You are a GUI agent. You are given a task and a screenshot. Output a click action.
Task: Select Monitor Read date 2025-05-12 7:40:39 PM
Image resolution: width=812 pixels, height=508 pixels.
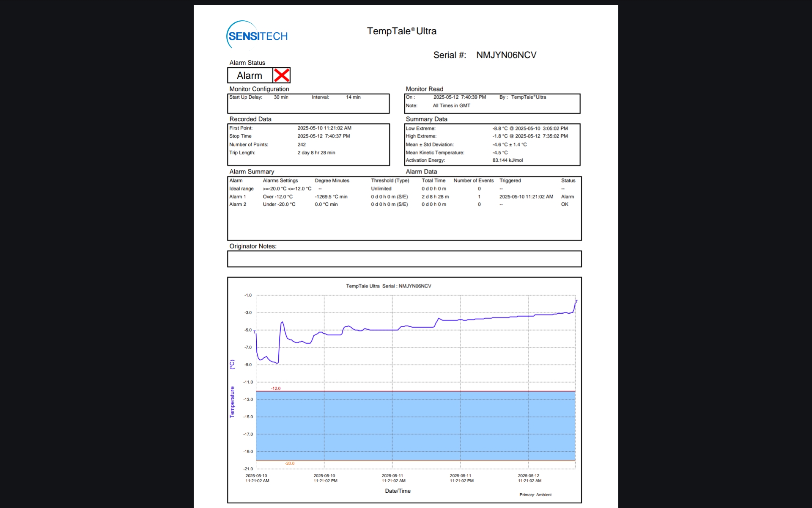pos(459,97)
